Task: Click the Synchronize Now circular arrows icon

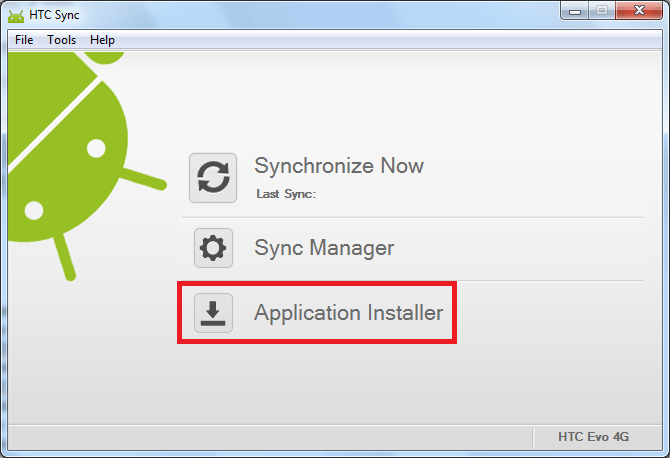Action: pos(213,178)
